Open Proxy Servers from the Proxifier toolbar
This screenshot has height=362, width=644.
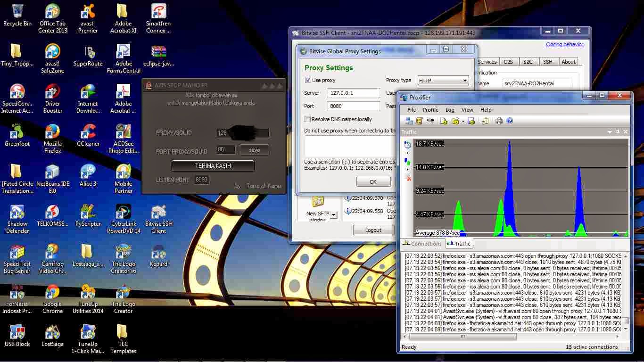click(x=408, y=121)
